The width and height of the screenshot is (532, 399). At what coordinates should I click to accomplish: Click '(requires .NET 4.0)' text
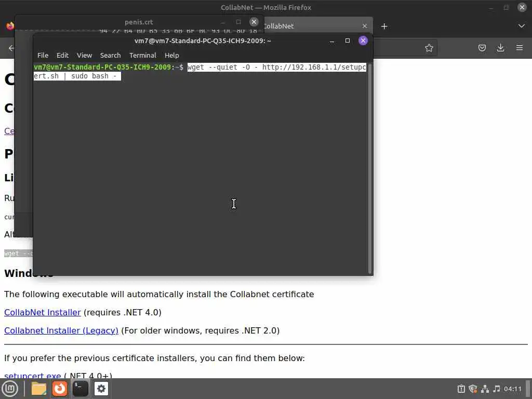click(x=123, y=312)
